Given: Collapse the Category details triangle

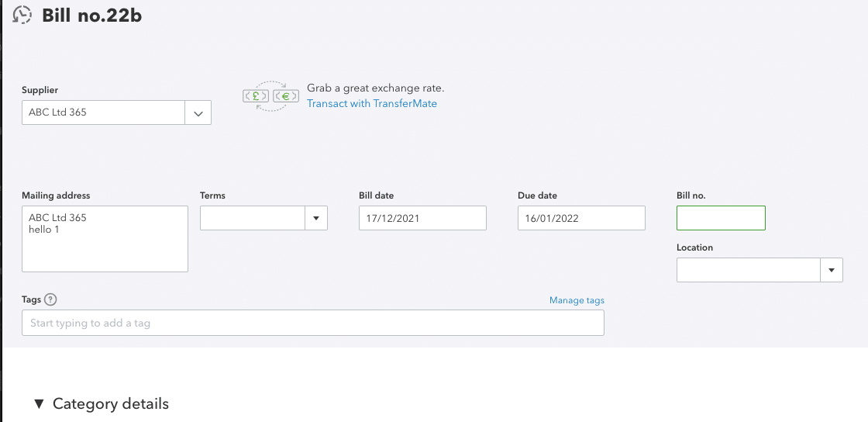Looking at the screenshot, I should coord(39,403).
